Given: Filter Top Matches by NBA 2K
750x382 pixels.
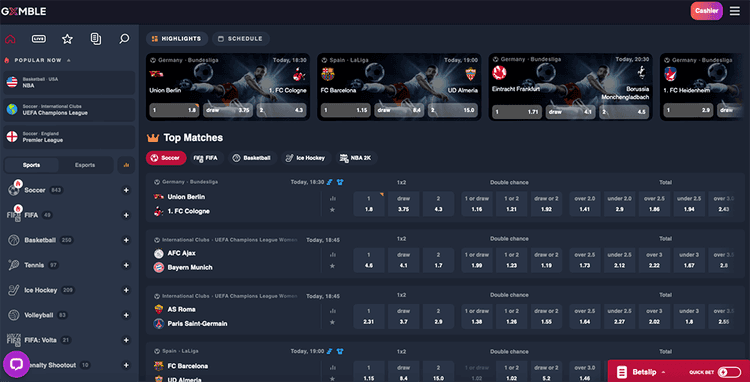Looking at the screenshot, I should coord(356,158).
